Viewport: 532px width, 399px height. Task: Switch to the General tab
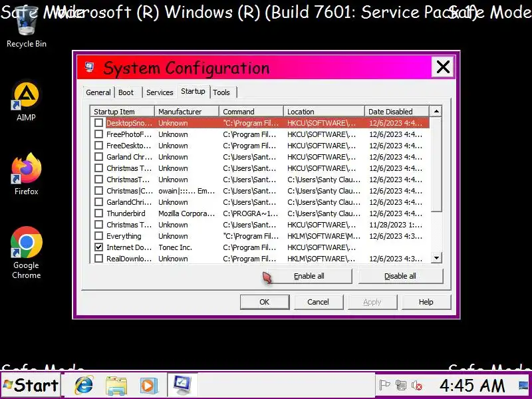coord(98,92)
